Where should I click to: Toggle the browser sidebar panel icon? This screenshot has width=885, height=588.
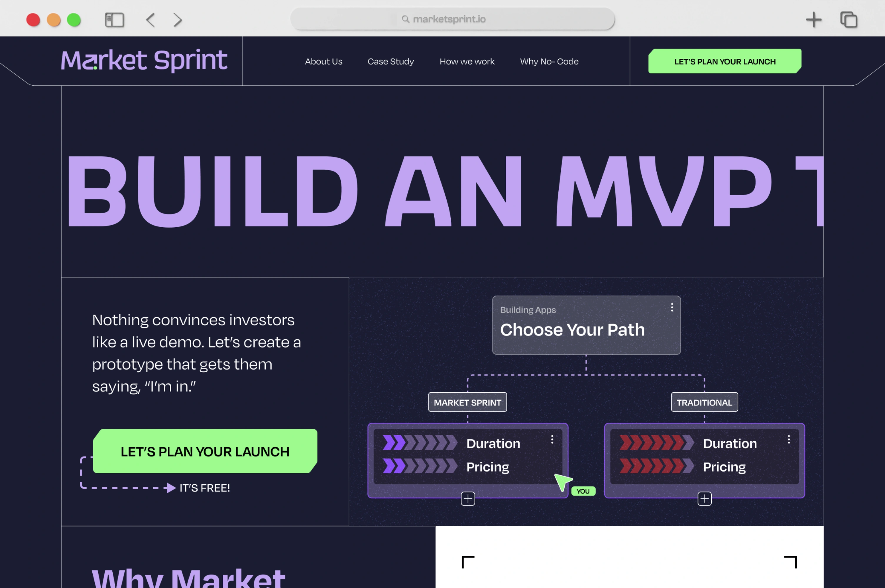tap(114, 20)
